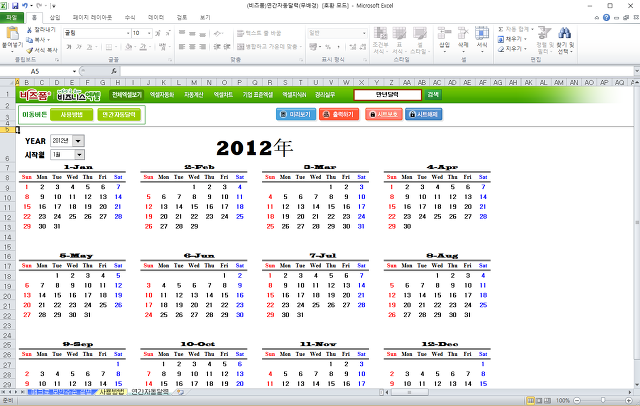Image resolution: width=640 pixels, height=406 pixels.
Task: Switch to Data (데이터) ribbon tab
Action: point(156,18)
